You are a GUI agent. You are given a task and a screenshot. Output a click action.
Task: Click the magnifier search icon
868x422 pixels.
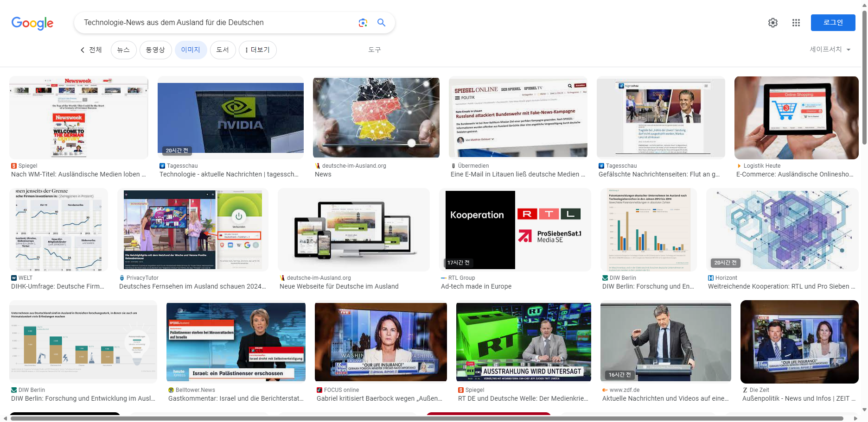pyautogui.click(x=381, y=23)
